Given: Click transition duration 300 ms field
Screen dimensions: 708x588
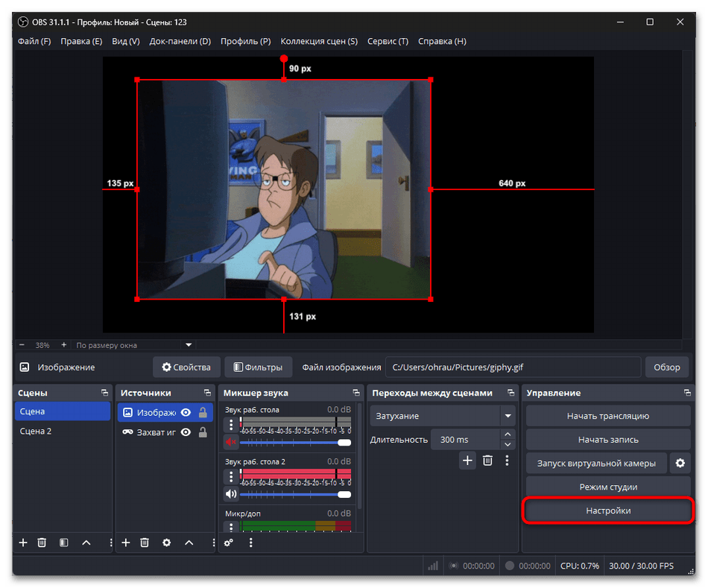Looking at the screenshot, I should tap(465, 440).
